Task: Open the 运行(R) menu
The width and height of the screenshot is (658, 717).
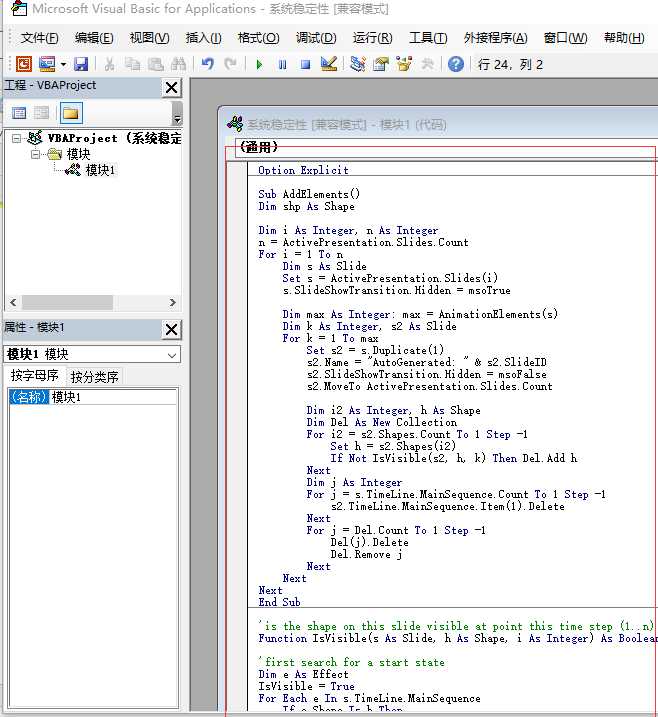Action: point(372,37)
